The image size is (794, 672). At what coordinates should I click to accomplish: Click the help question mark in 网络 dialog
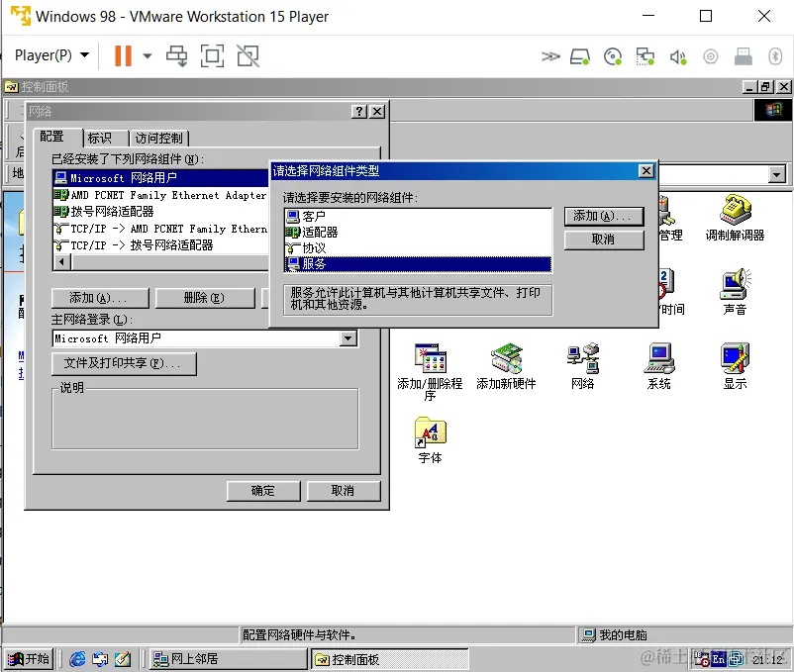(x=359, y=111)
